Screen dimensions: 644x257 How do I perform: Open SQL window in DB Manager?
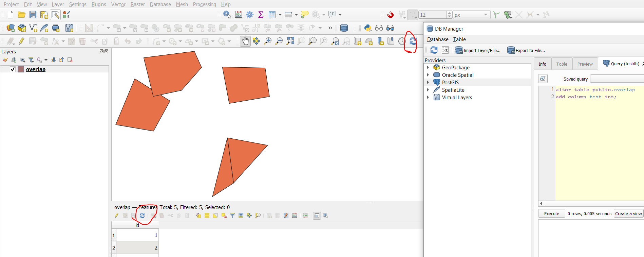pyautogui.click(x=446, y=50)
